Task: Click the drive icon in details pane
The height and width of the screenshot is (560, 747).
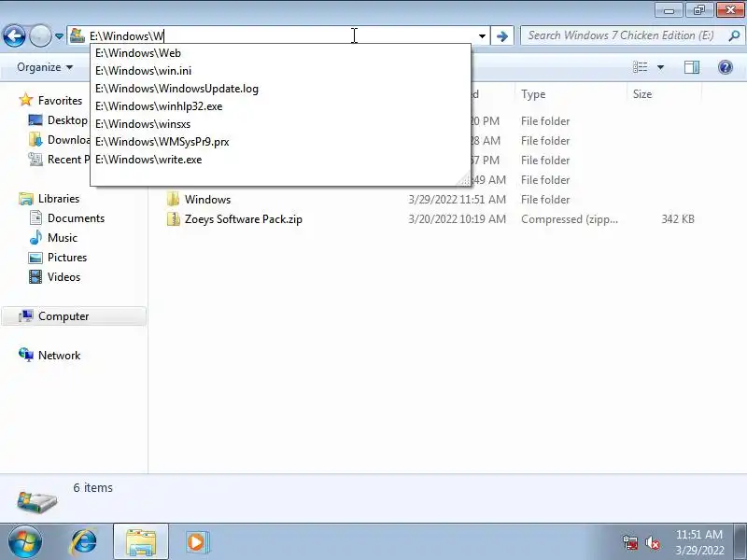Action: tap(36, 501)
